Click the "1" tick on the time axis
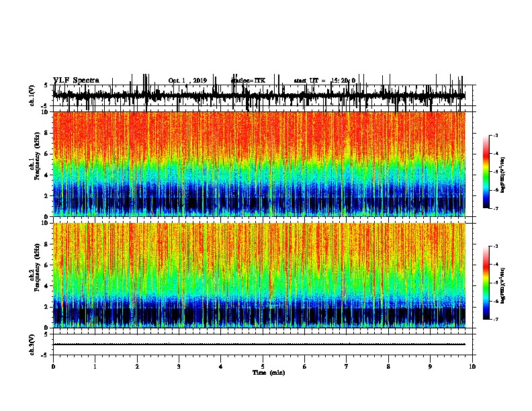532x411 pixels. pyautogui.click(x=95, y=367)
